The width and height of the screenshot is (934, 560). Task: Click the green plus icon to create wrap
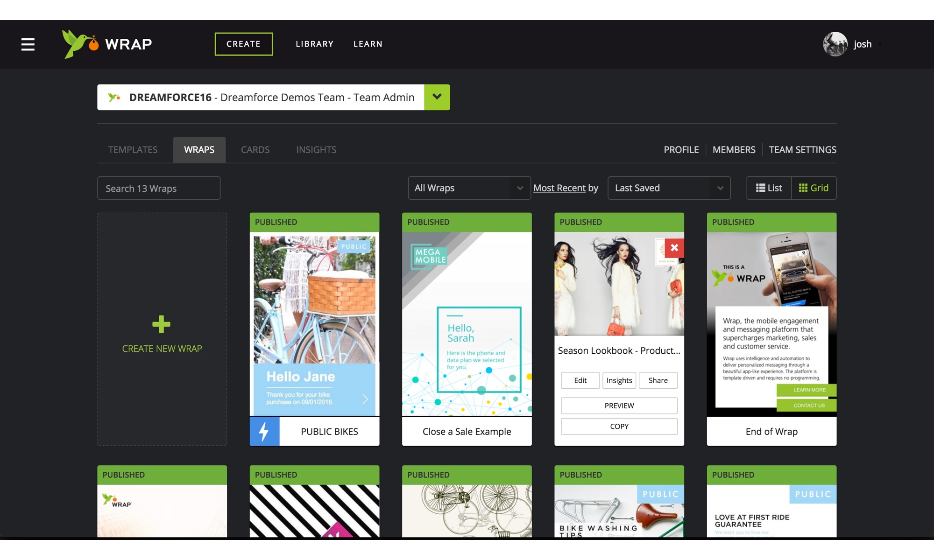[161, 324]
